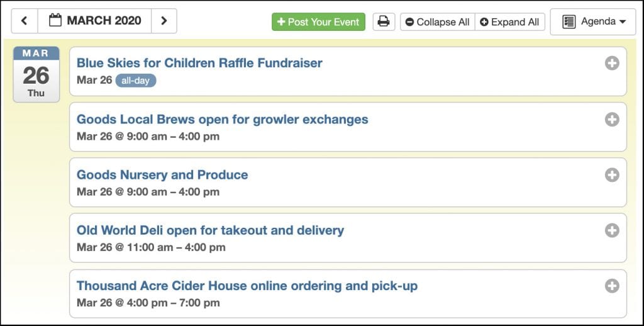Open Goods Local Brews growler exchanges link

tap(222, 119)
